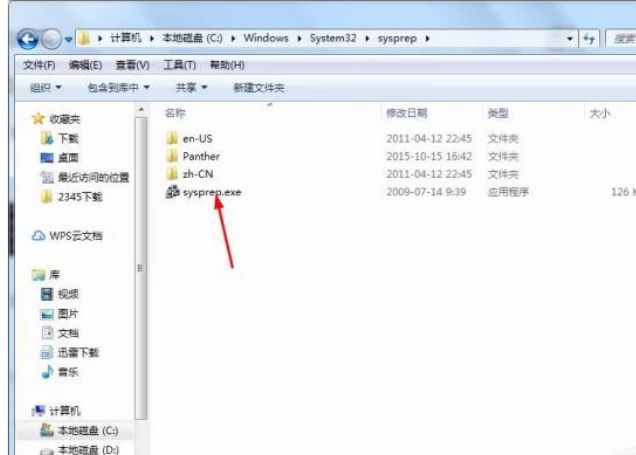Screen dimensions: 636x455
Task: Click System32 in the breadcrumb path
Action: coord(333,38)
